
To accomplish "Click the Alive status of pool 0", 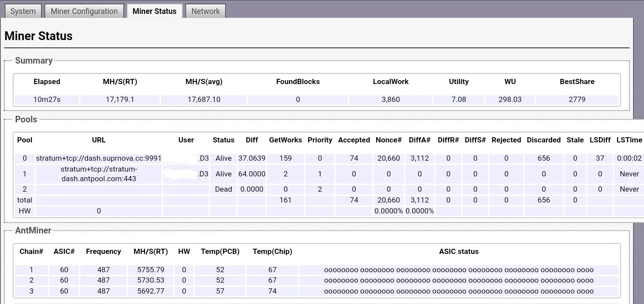I will pyautogui.click(x=223, y=159).
